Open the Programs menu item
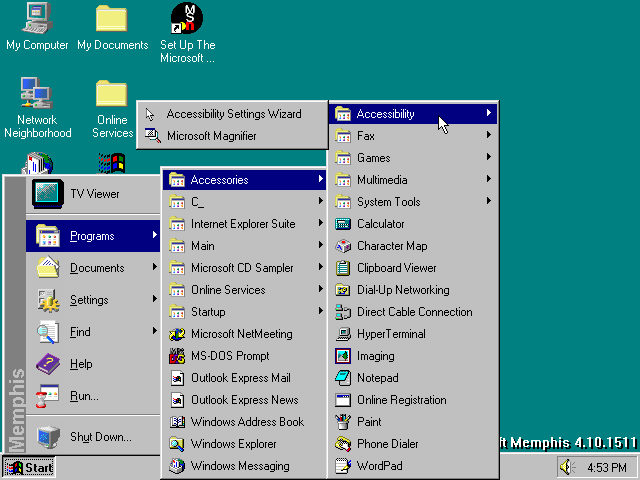The height and width of the screenshot is (480, 640). pos(93,236)
